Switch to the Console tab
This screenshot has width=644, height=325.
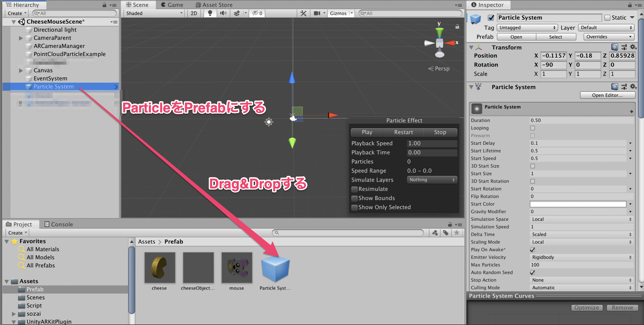(x=59, y=224)
